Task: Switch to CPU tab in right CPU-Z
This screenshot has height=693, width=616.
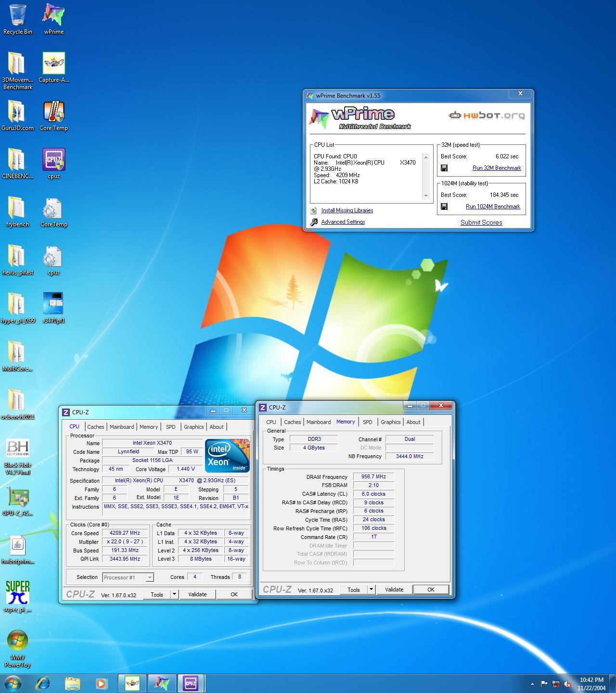Action: click(271, 422)
